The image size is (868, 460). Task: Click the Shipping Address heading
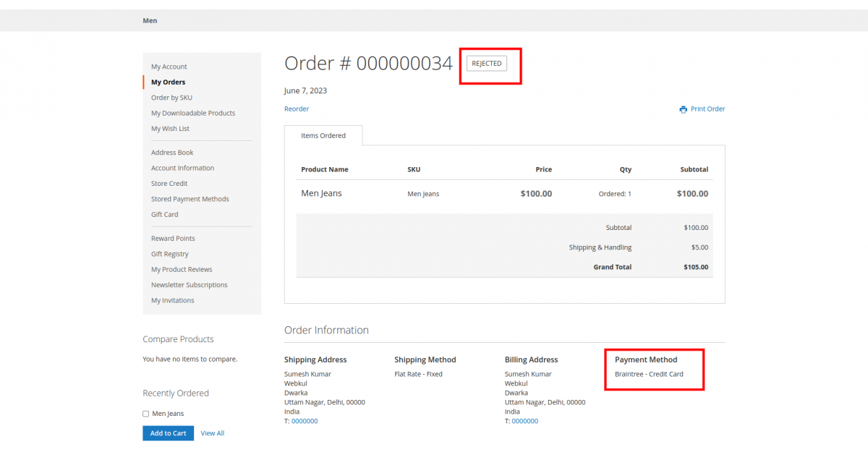(x=315, y=359)
